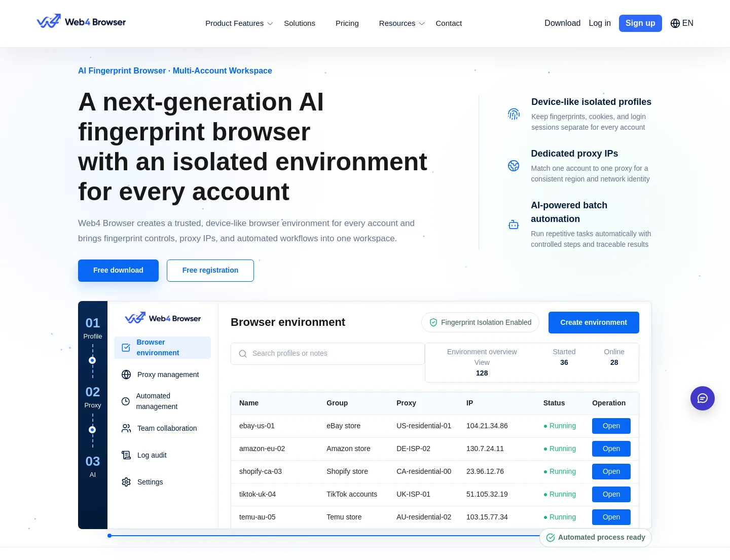Click the Shopify store group cell

tap(347, 472)
